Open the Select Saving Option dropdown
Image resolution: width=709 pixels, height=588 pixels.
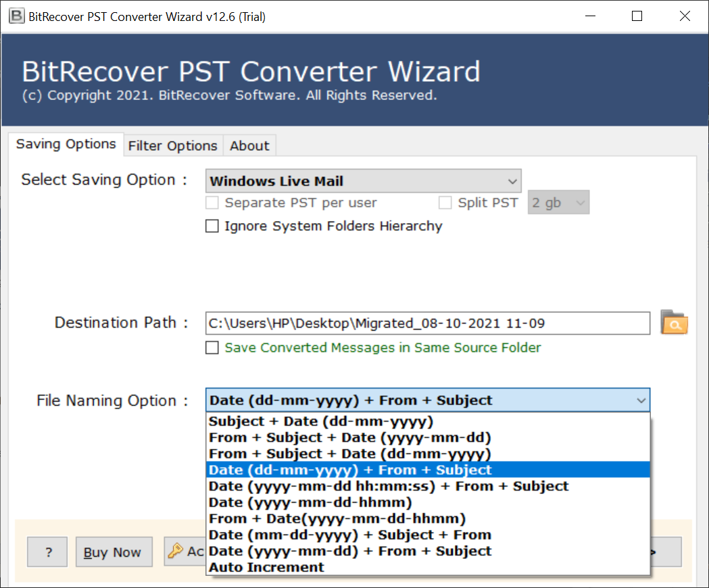[363, 181]
